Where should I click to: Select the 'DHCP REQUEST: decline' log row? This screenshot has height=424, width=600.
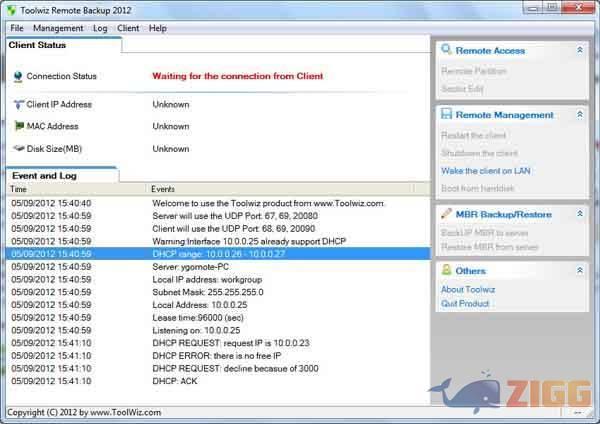pos(218,369)
